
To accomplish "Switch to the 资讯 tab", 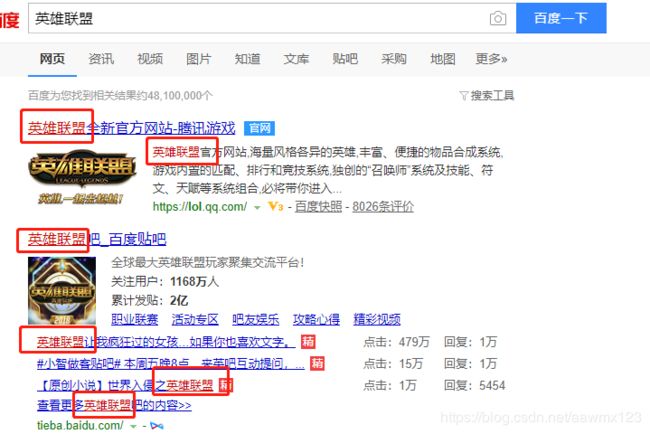I will (101, 59).
